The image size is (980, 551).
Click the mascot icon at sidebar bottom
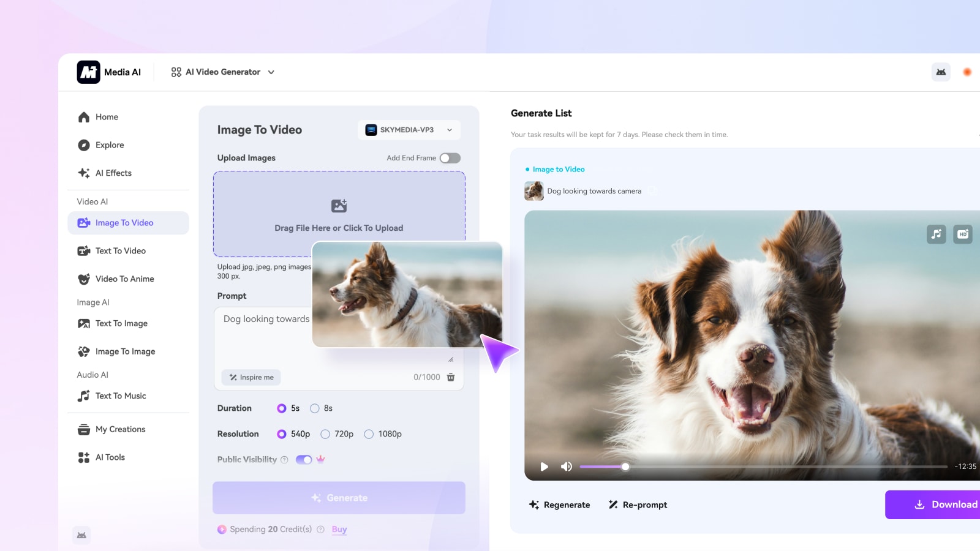(x=81, y=536)
